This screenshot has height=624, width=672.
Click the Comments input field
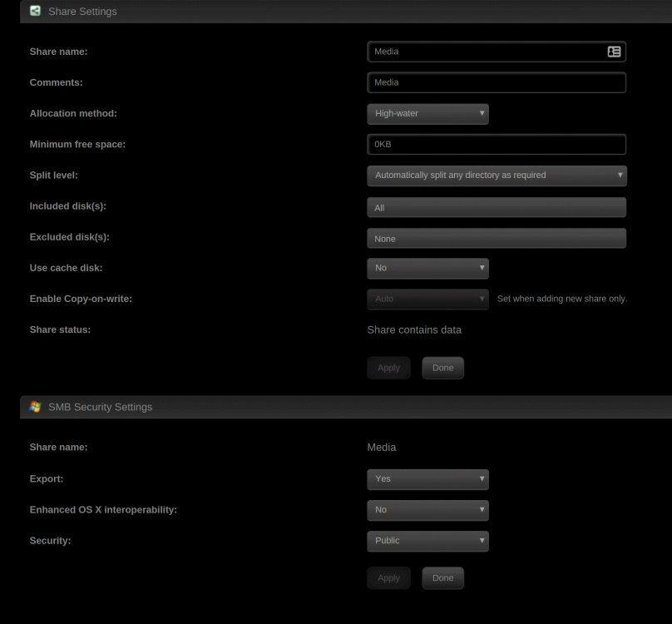coord(497,82)
